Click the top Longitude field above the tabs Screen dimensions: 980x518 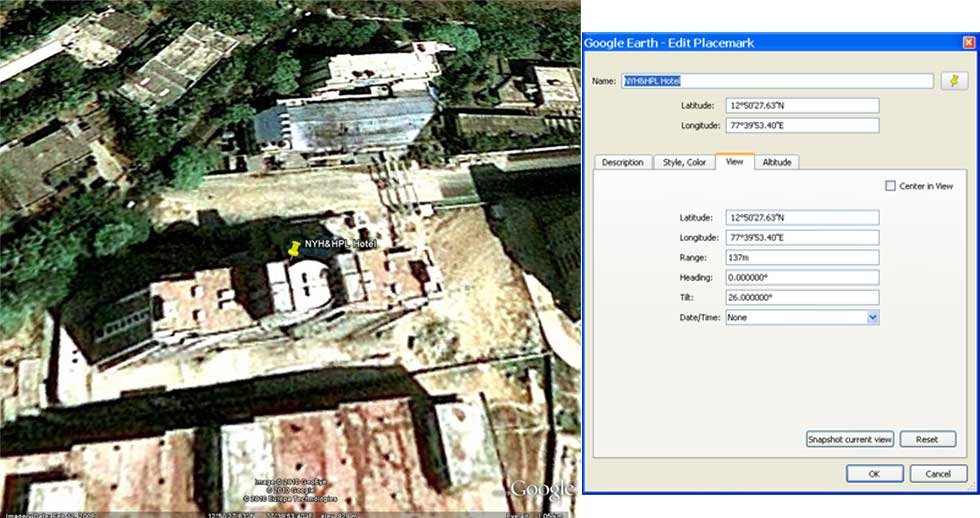802,126
